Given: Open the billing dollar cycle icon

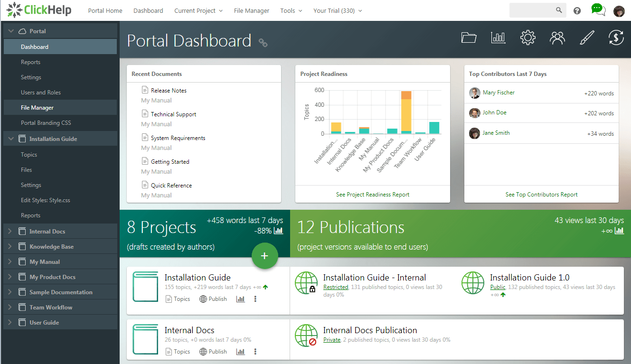Looking at the screenshot, I should 616,37.
